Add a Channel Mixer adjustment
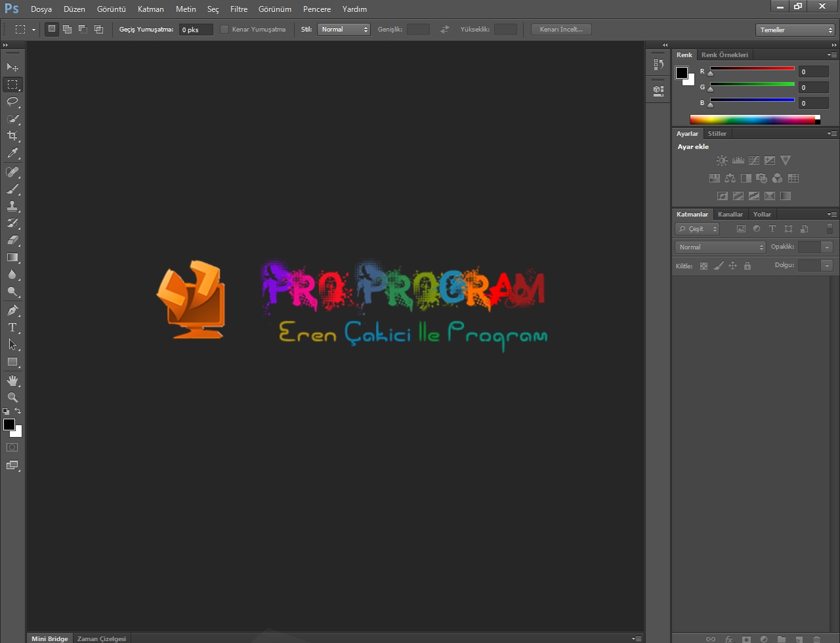The height and width of the screenshot is (643, 840). click(778, 178)
